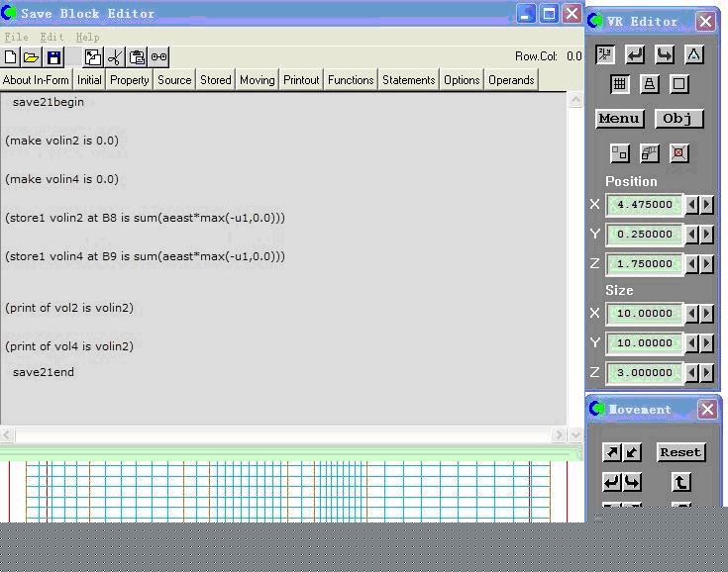Click the left-turn arrow in Movement panel
728x572 pixels.
612,482
